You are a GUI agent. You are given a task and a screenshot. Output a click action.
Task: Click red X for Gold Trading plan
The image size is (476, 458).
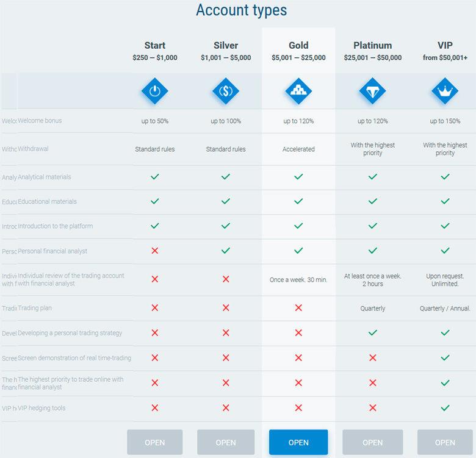tap(298, 308)
